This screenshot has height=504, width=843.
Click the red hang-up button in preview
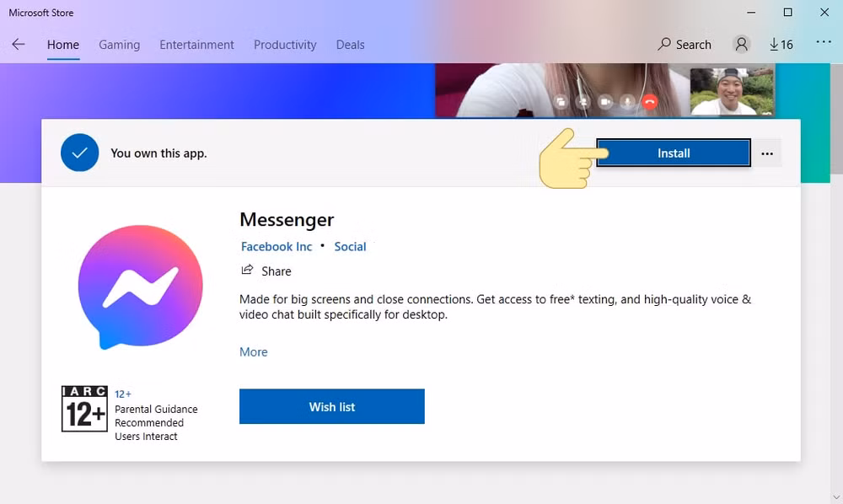coord(650,102)
